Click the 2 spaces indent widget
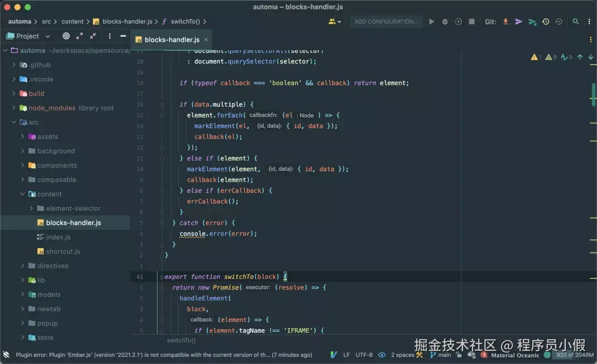Screen dimensions: 597x364 click(402, 355)
